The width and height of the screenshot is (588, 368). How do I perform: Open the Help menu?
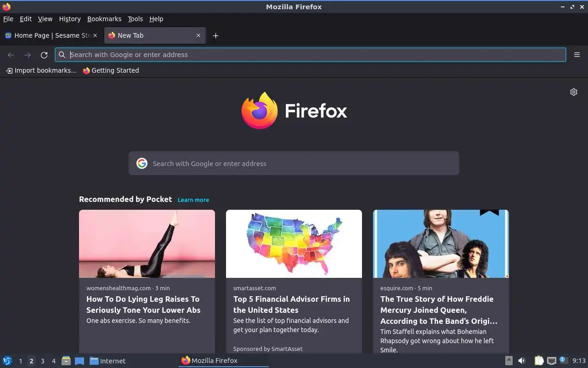[156, 19]
